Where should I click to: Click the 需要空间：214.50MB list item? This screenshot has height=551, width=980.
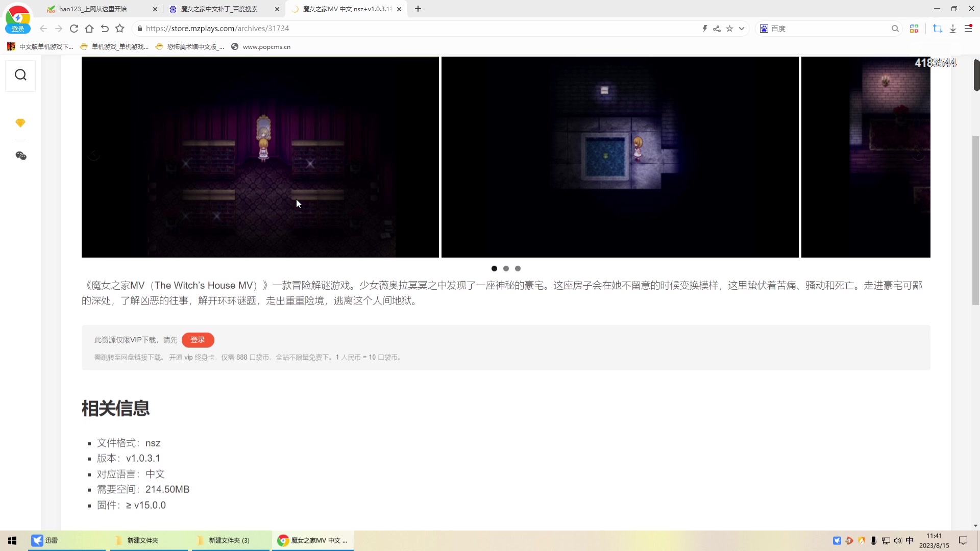[143, 489]
